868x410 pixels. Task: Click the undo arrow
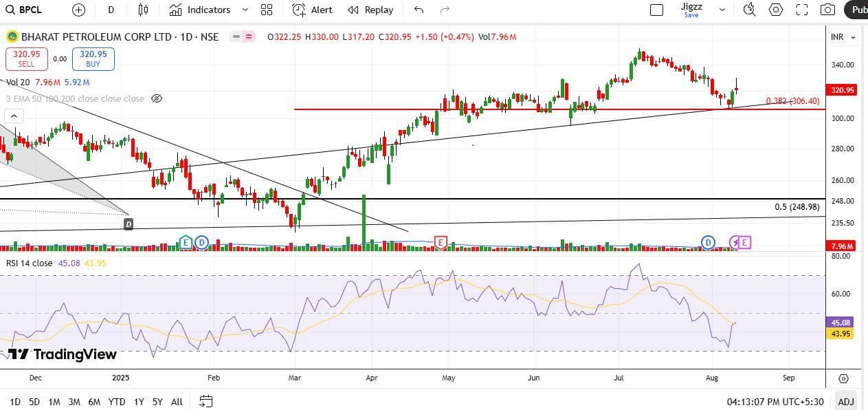tap(419, 10)
